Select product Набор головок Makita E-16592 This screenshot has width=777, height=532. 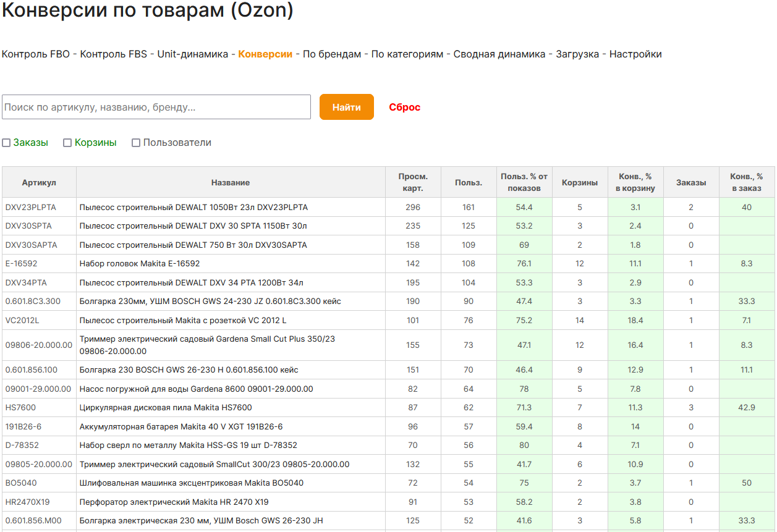click(140, 264)
